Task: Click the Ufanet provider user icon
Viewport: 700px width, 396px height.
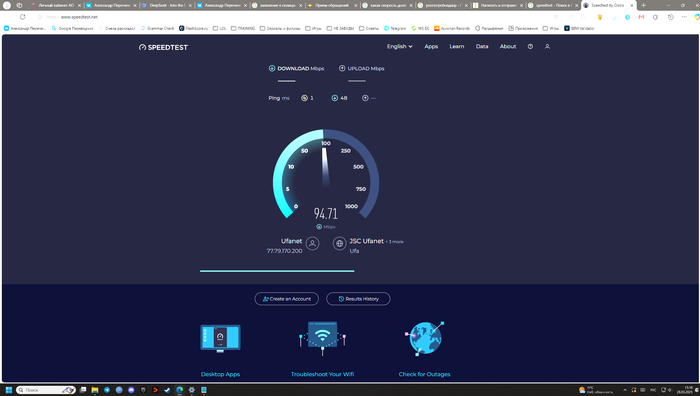Action: [312, 243]
